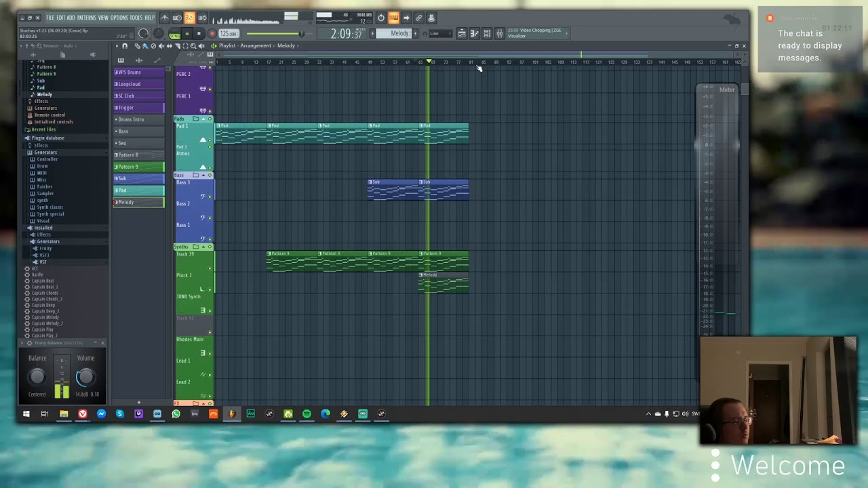This screenshot has height=488, width=868.
Task: Open the PATTERNS menu
Action: coord(87,18)
